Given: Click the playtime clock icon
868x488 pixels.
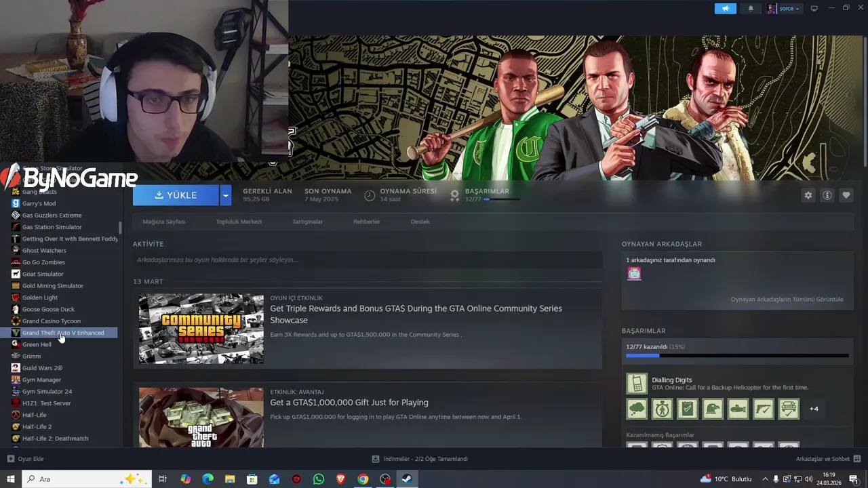Looking at the screenshot, I should point(370,195).
